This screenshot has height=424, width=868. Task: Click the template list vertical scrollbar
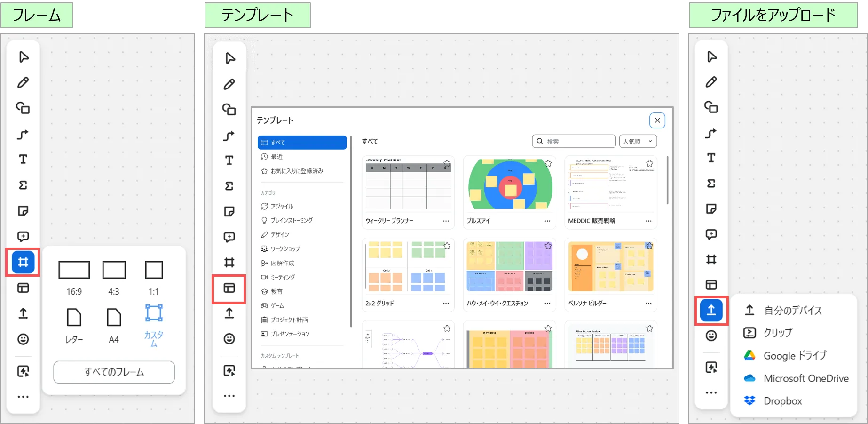point(667,181)
